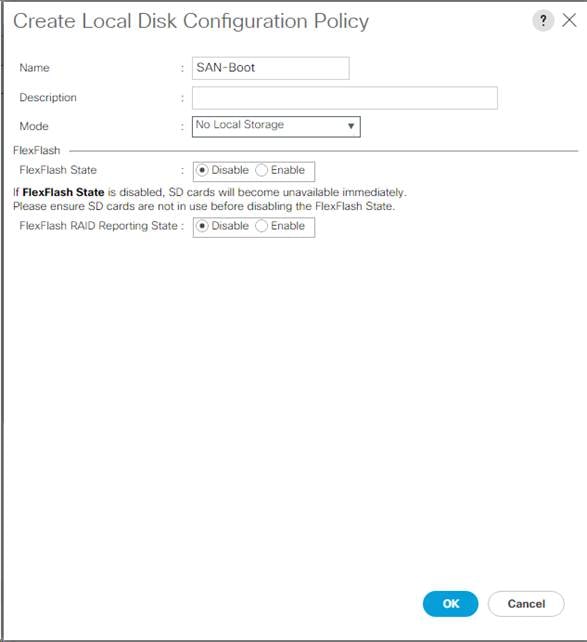Click the FlexFlash State label
587x642 pixels.
pos(58,170)
